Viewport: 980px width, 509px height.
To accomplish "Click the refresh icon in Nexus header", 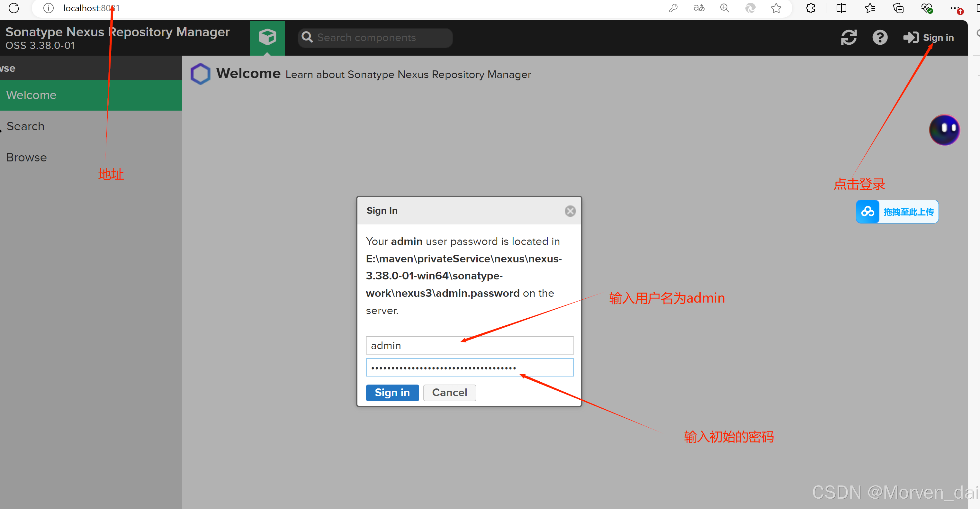I will (848, 37).
